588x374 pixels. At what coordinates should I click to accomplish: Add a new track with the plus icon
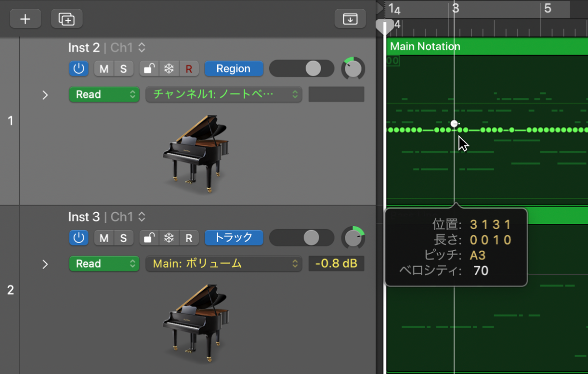pyautogui.click(x=25, y=18)
